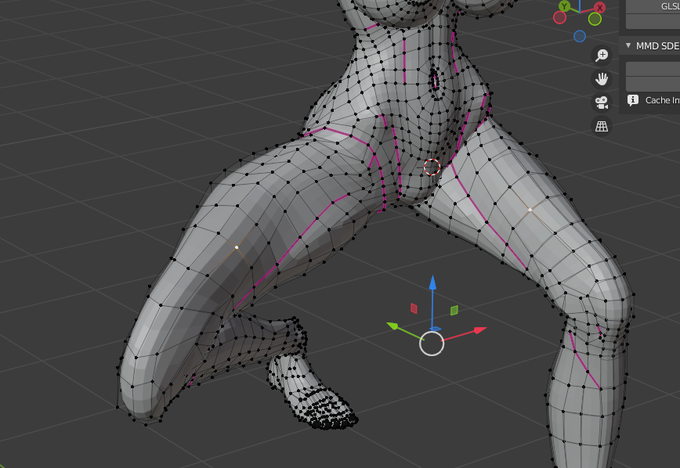Click the white circle at gizmo center

coord(432,344)
